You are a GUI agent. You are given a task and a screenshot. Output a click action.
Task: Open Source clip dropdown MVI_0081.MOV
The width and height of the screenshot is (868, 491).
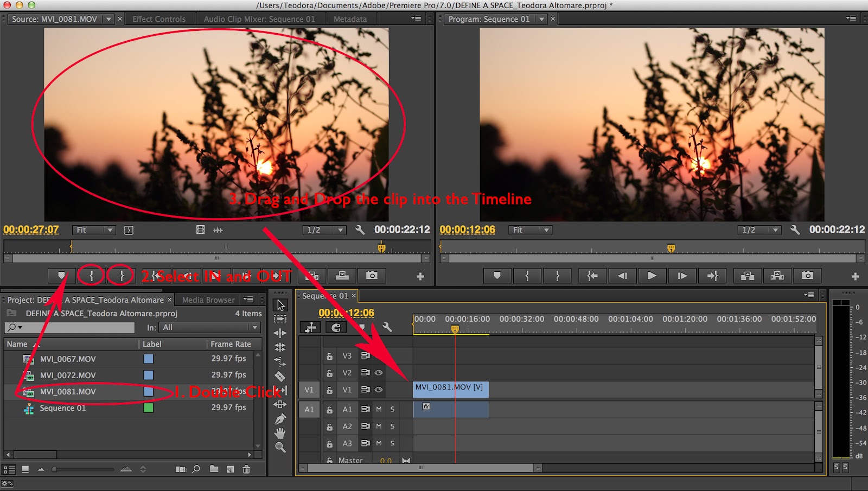(x=108, y=19)
